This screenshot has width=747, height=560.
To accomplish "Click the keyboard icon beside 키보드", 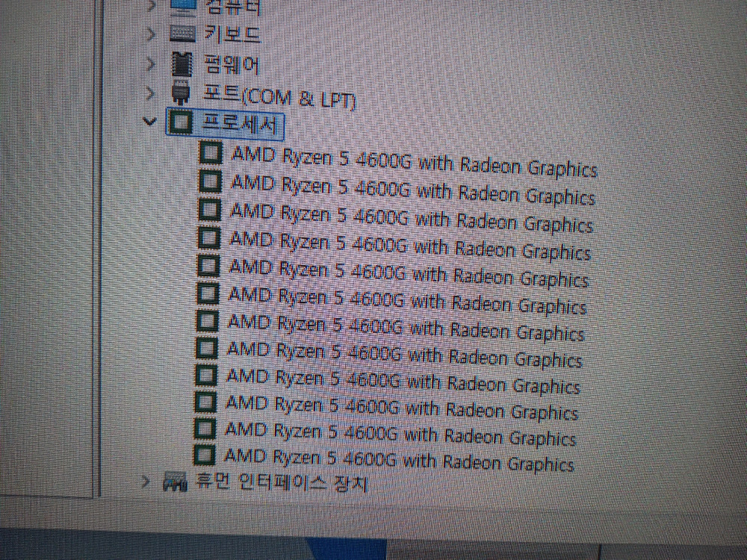I will click(x=182, y=34).
